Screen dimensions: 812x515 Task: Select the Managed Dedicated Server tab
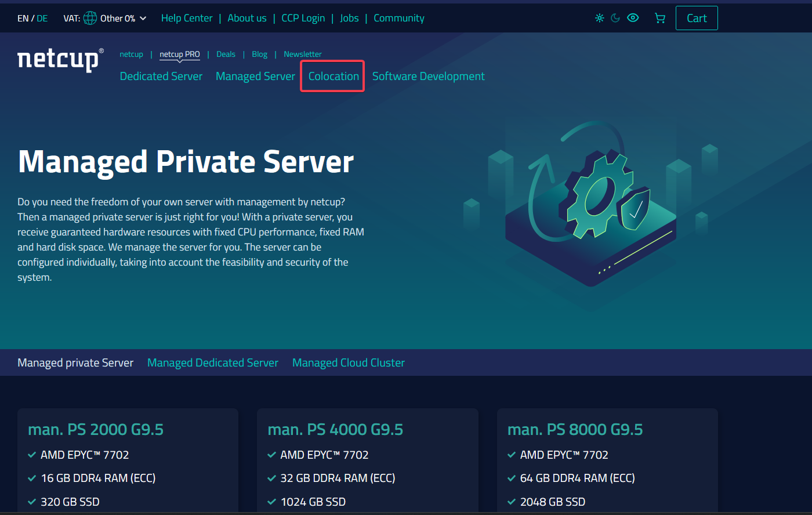coord(213,362)
